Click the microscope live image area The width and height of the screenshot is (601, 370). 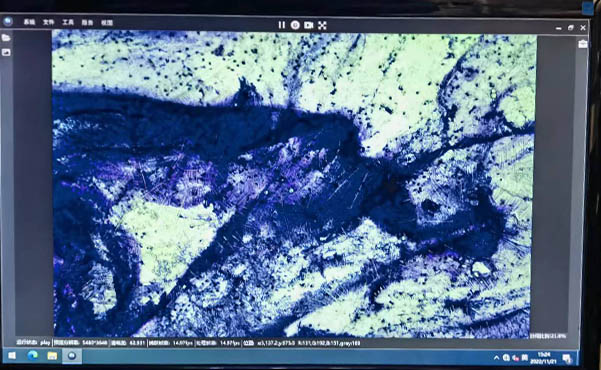click(293, 184)
